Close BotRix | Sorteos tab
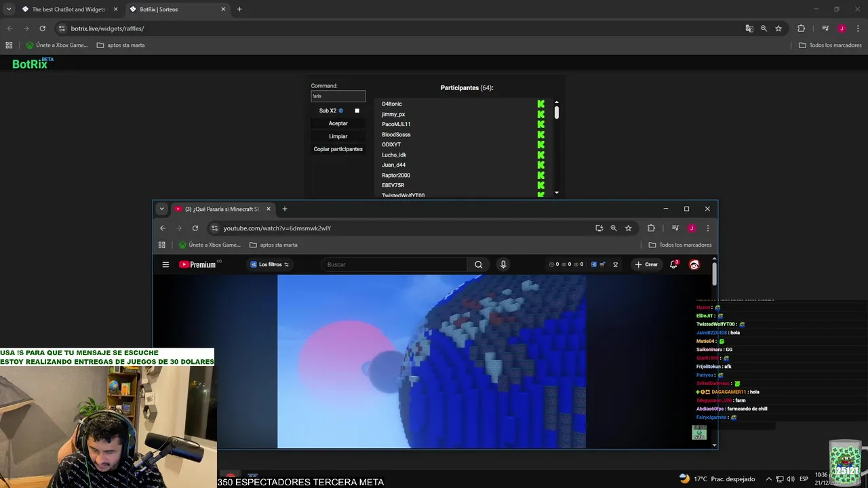Screen dimensions: 868x488 click(223, 9)
